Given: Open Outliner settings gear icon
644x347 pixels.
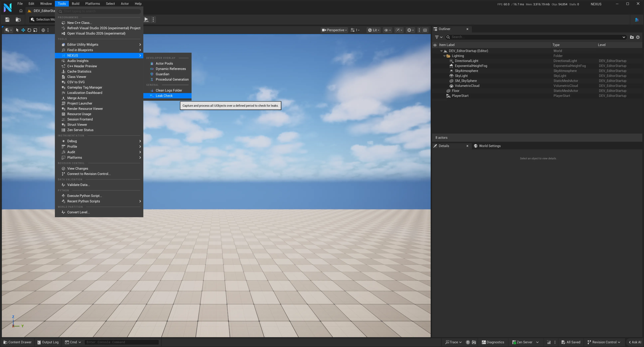Looking at the screenshot, I should coord(638,37).
